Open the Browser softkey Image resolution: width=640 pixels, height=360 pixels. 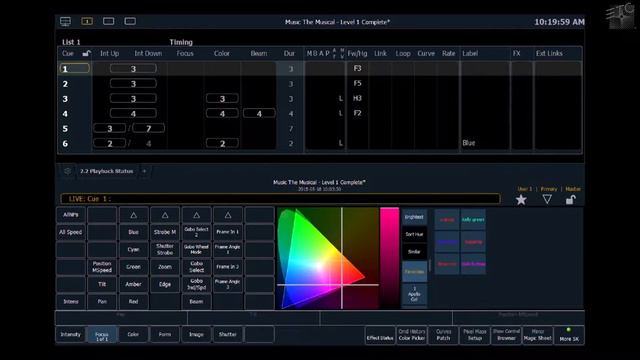[x=506, y=335]
